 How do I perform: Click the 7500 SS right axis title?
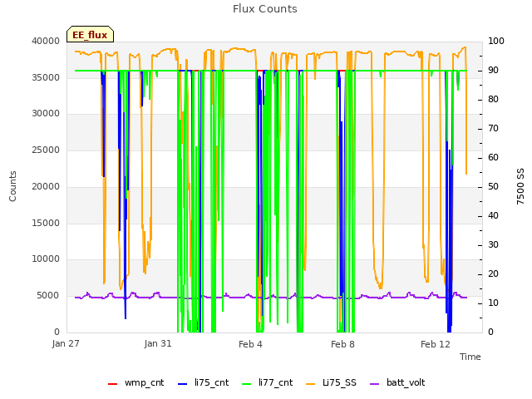point(520,186)
